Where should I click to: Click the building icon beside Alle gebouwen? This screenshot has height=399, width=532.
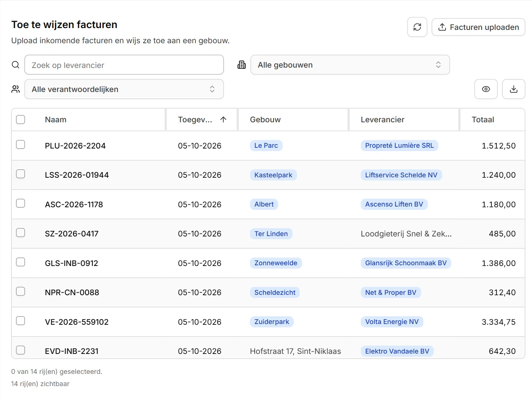(x=242, y=65)
